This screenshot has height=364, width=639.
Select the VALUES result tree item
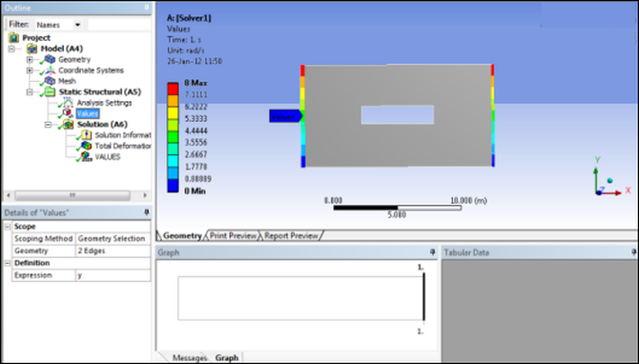coord(108,156)
